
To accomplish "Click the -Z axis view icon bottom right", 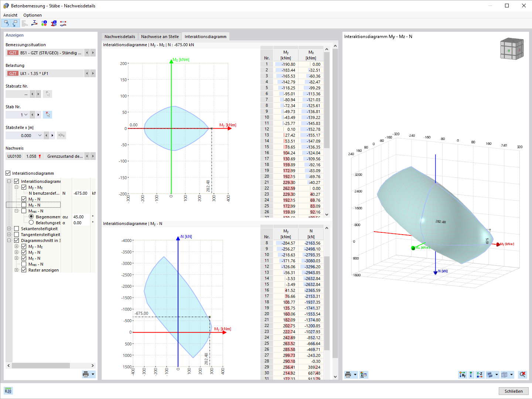I will [x=480, y=375].
